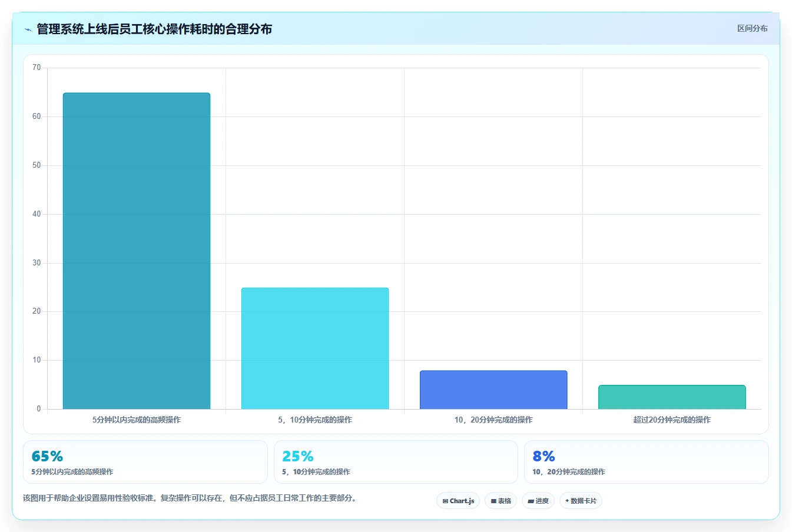Click x-axis label 10，20分钟完成的操作
792x532 pixels.
pos(493,420)
